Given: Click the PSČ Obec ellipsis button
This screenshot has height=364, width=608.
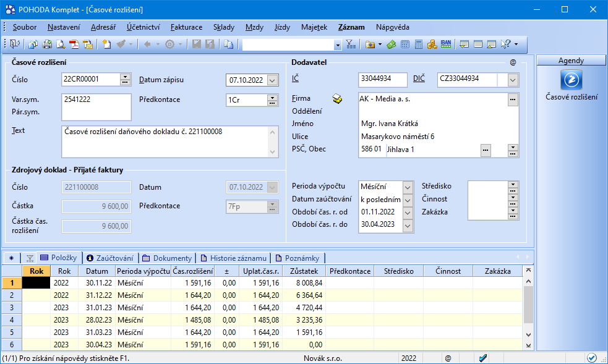Looking at the screenshot, I should click(486, 150).
